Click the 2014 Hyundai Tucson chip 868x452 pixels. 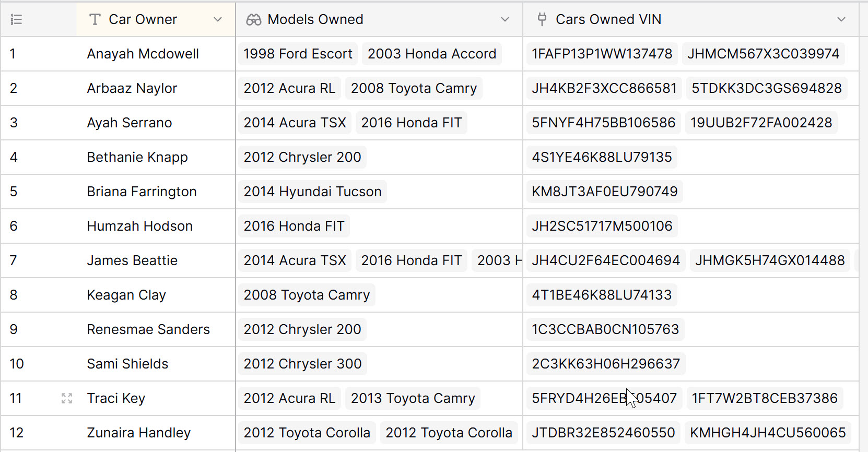click(313, 192)
